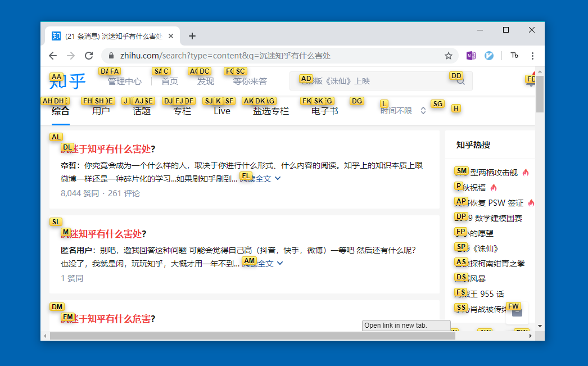Open result 沉迷知乎有什么害处?
588x366 pixels.
103,234
